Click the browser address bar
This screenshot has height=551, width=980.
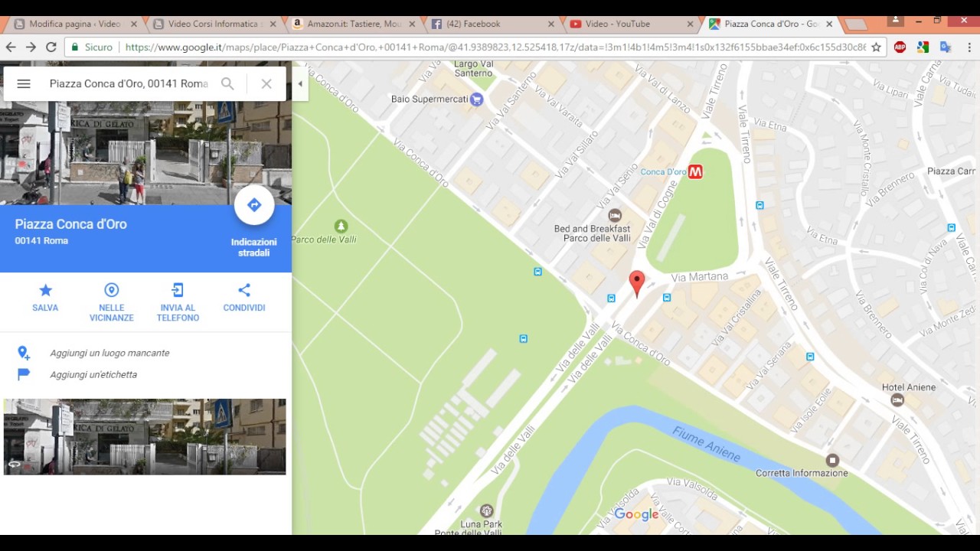[495, 47]
